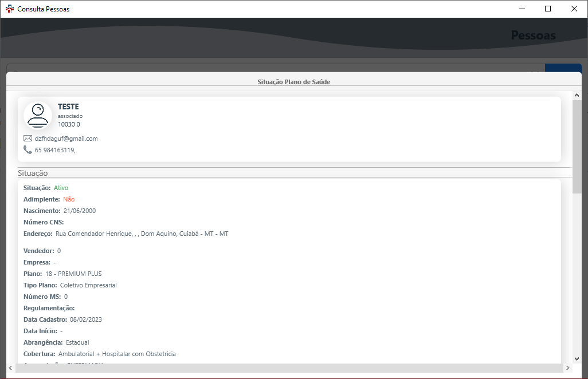The height and width of the screenshot is (379, 588).
Task: Click Abrangência value Estadual
Action: pos(77,343)
